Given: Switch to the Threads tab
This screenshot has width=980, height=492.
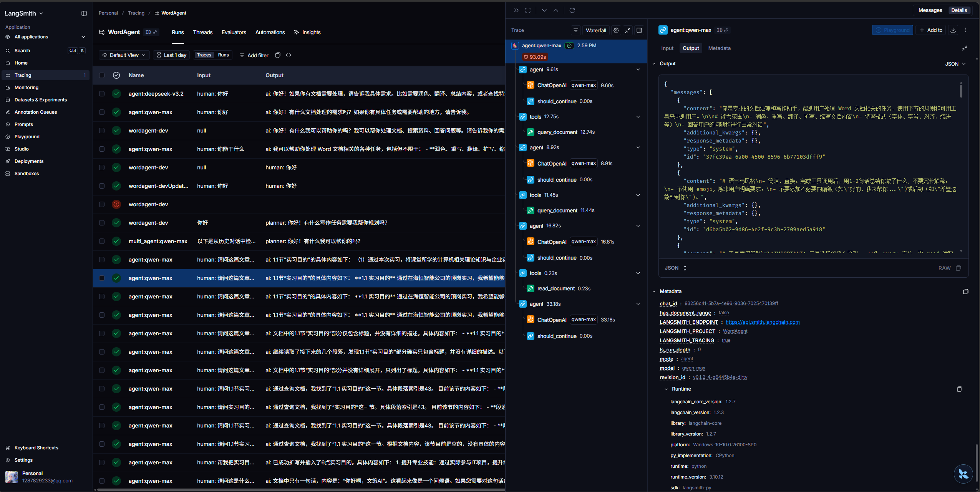Looking at the screenshot, I should (202, 32).
